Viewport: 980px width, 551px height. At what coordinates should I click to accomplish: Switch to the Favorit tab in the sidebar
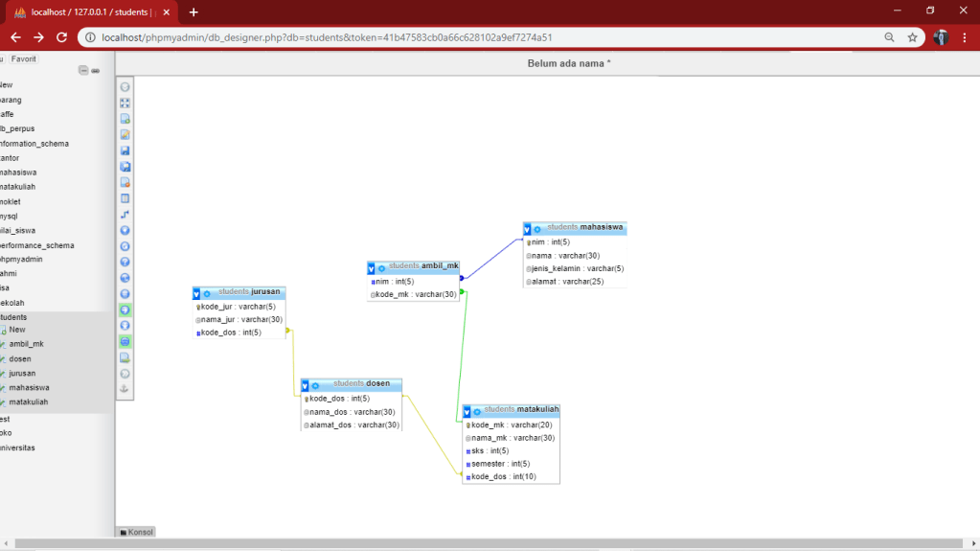(24, 59)
